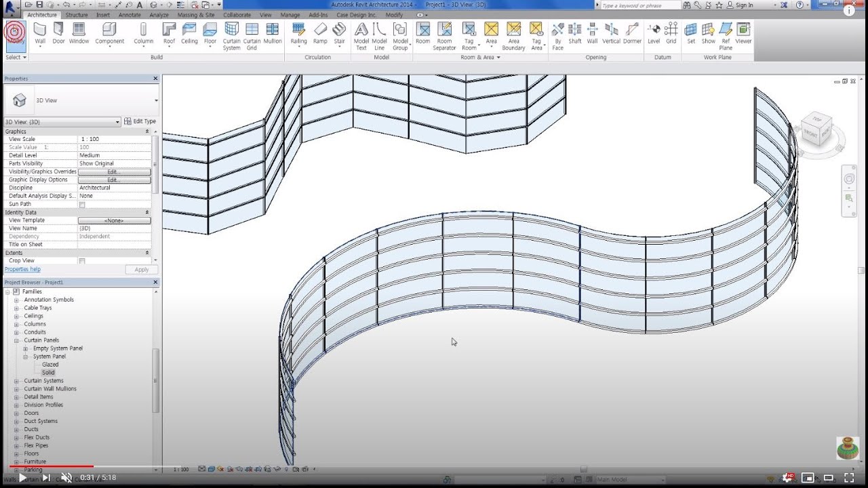Image resolution: width=868 pixels, height=488 pixels.
Task: Click Edit for Graphic Display Options
Action: 114,180
